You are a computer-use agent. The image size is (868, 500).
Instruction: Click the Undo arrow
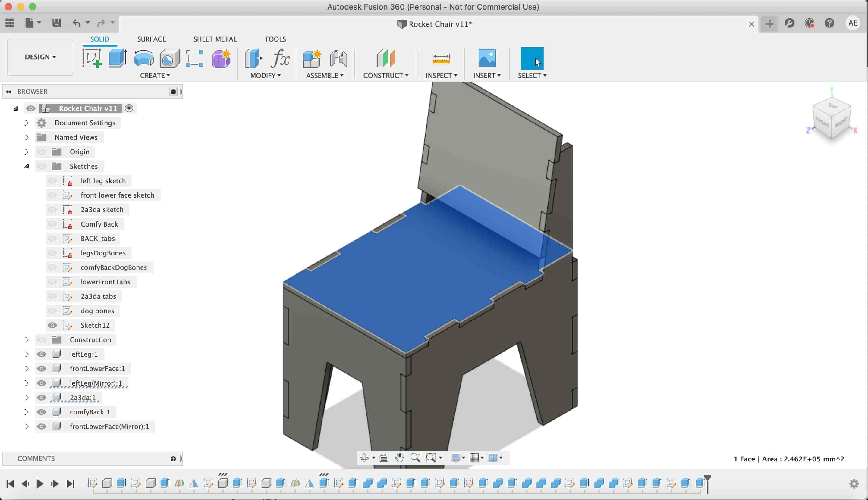(x=77, y=23)
